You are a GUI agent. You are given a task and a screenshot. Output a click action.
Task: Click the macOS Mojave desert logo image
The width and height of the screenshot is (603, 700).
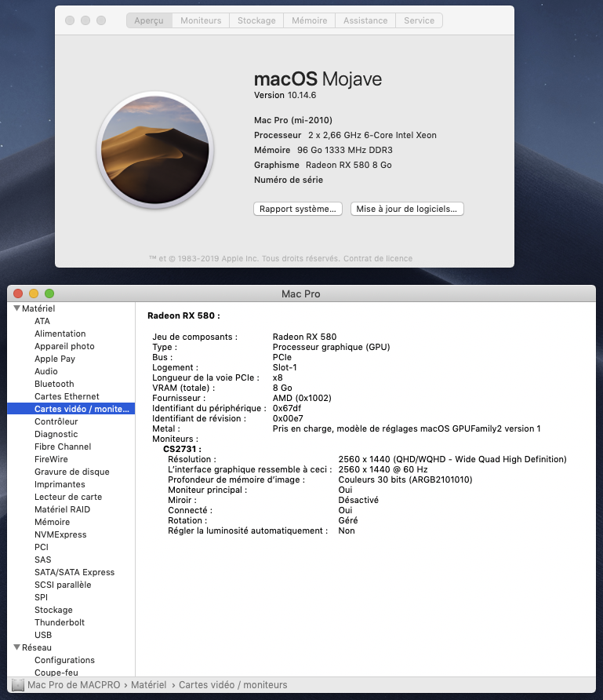(x=154, y=150)
